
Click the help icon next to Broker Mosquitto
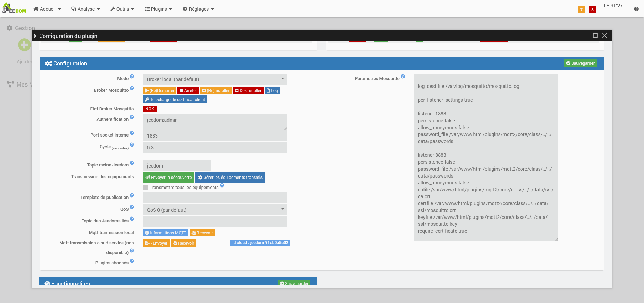pos(132,88)
